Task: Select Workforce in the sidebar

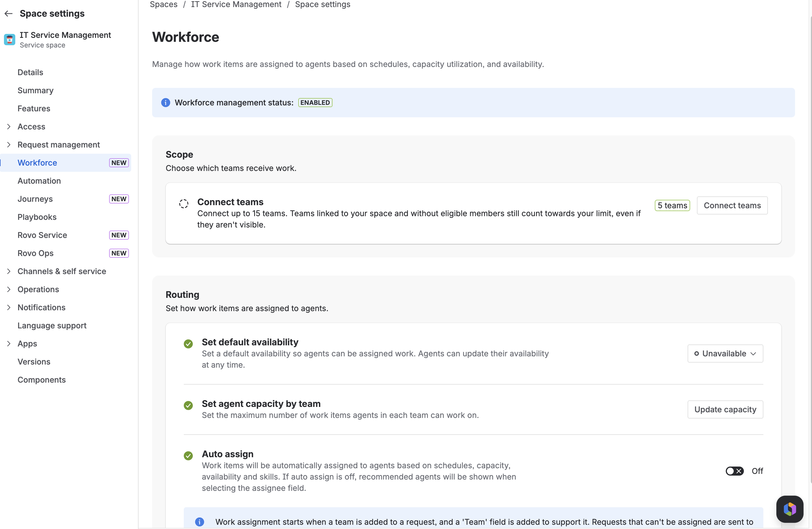Action: (x=66, y=163)
